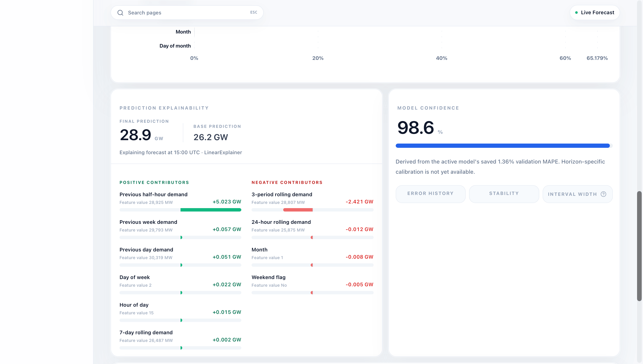Click the Previous half-hour demand green bar
643x364 pixels.
(x=211, y=210)
